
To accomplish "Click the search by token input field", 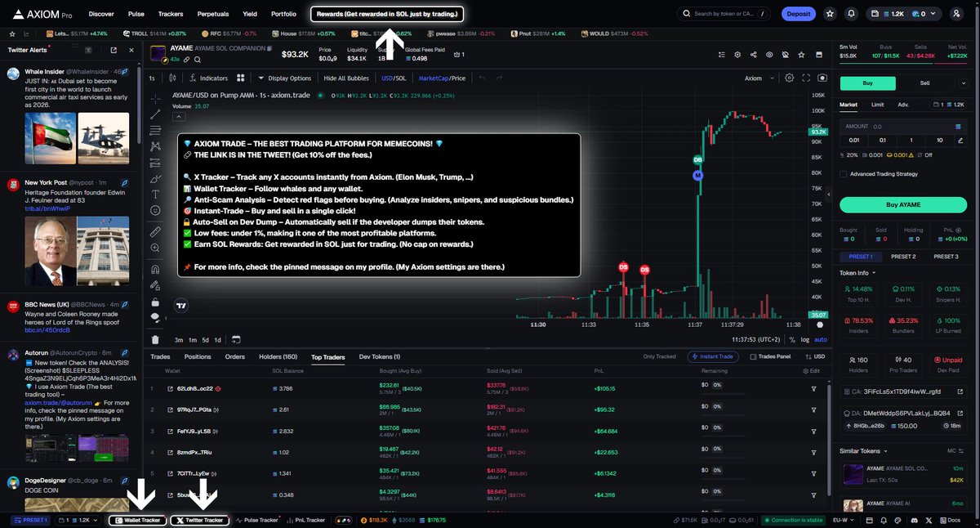I will pyautogui.click(x=724, y=14).
